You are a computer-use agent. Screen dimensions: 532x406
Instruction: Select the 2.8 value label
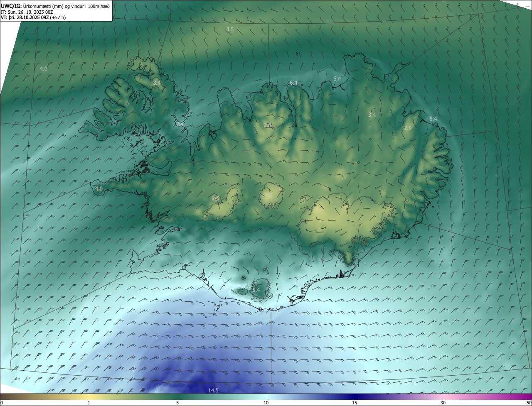coord(268,125)
